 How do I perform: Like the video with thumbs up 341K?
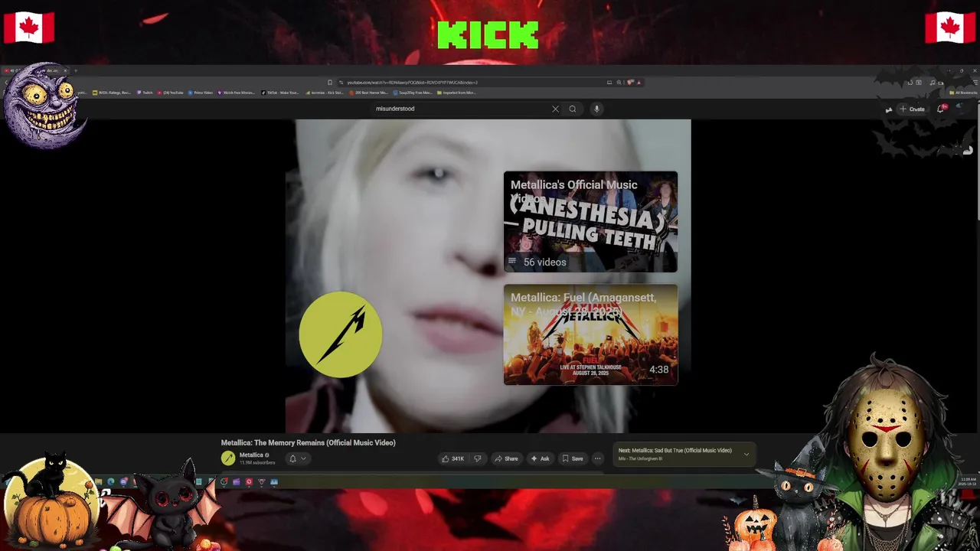click(452, 458)
